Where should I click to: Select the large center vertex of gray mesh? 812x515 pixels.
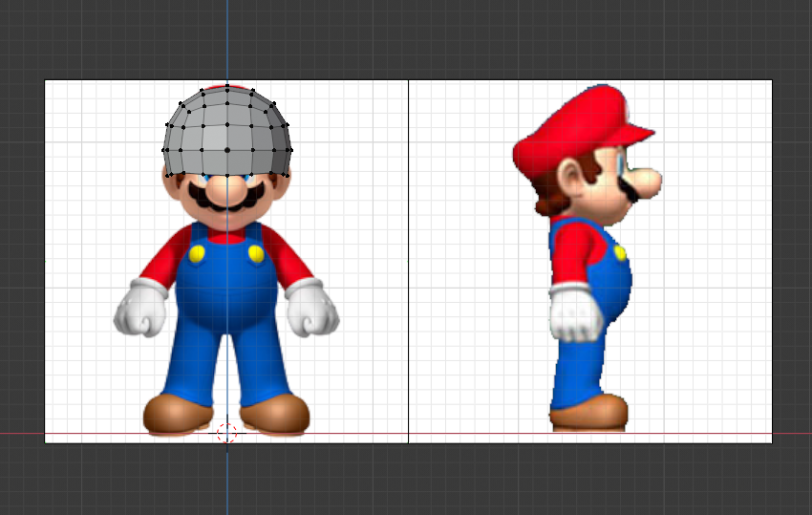click(x=227, y=150)
